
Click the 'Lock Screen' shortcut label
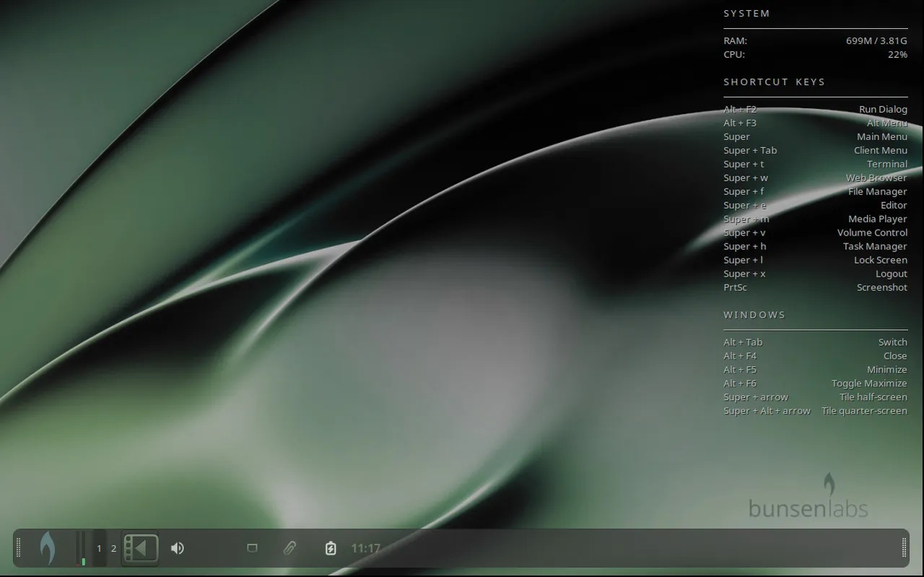(881, 261)
